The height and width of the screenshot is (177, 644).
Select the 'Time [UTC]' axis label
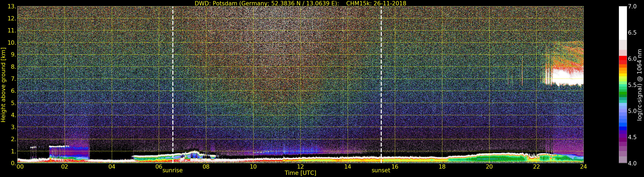[x=300, y=173]
